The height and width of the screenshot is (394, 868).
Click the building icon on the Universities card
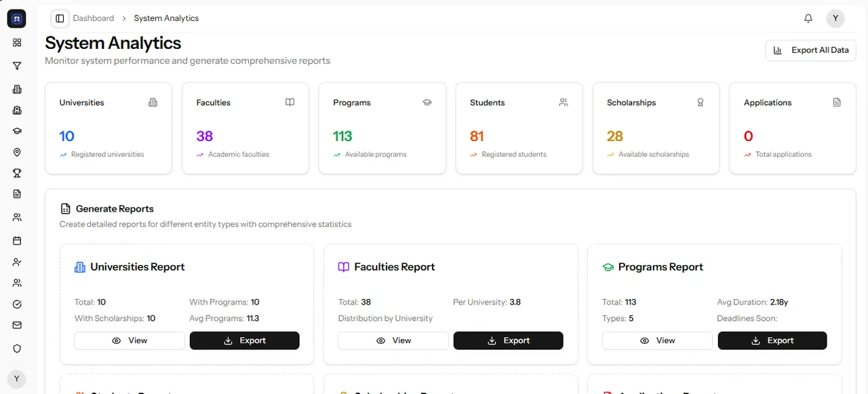coord(153,102)
